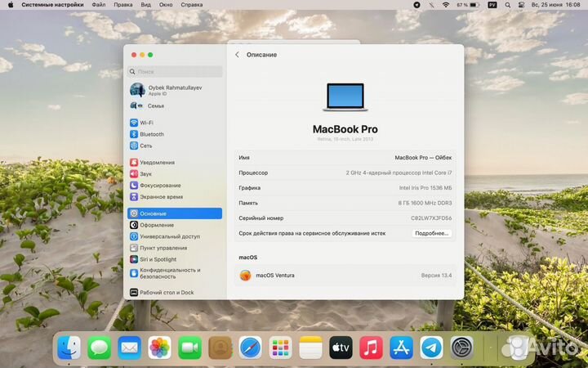Open Apple TV from the Dock
Screen dimensions: 588x368
341,348
